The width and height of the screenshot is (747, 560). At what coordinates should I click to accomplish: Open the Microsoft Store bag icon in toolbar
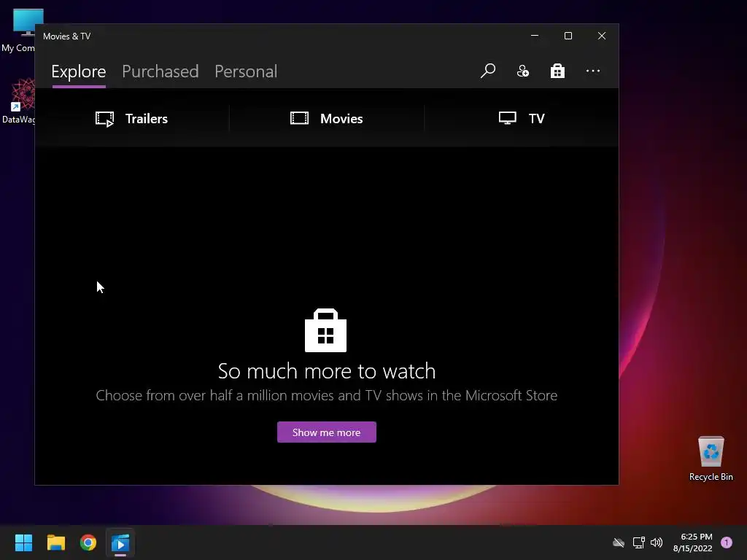tap(557, 71)
